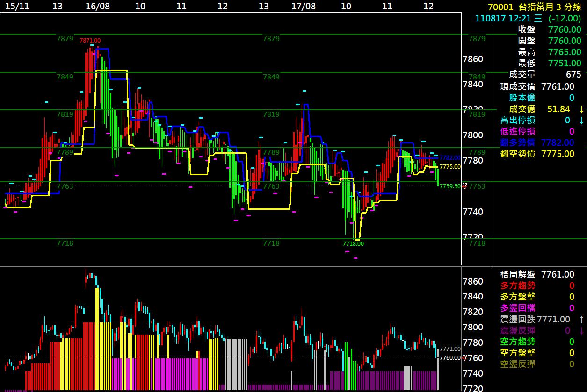Click the timestamp '110817 12:21 三'

pos(509,18)
